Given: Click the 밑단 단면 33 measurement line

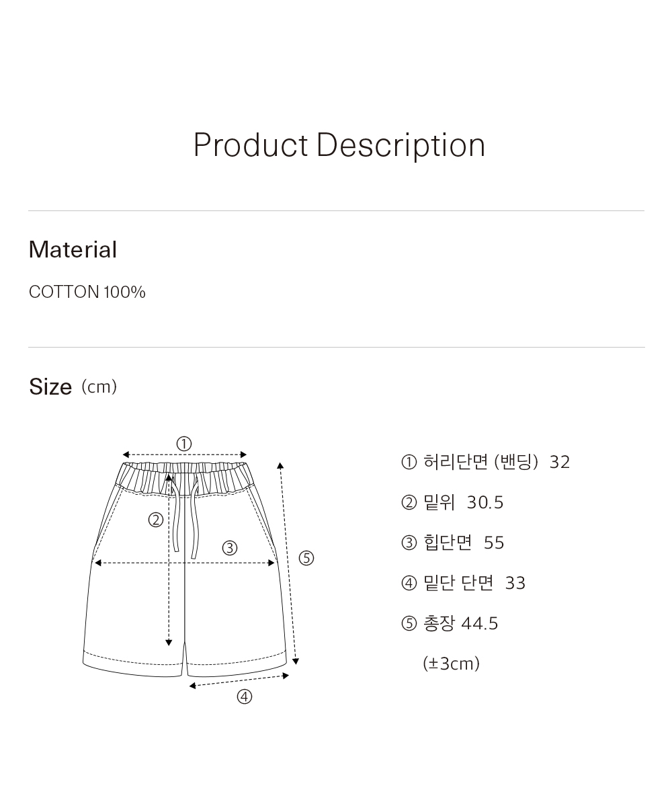Looking at the screenshot, I should [463, 583].
